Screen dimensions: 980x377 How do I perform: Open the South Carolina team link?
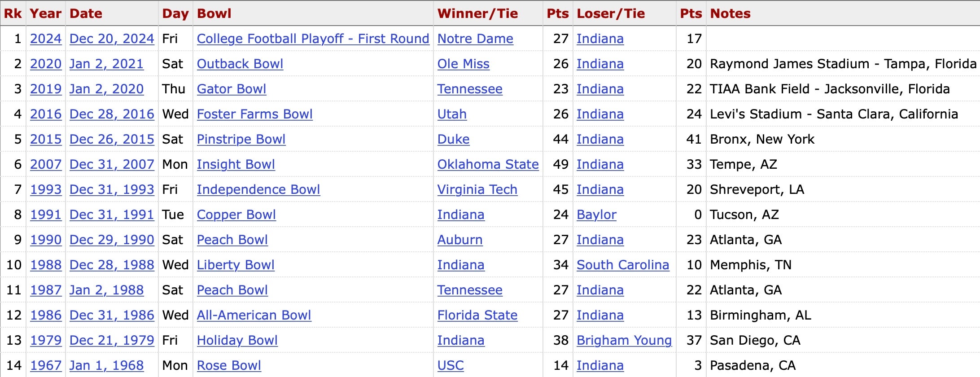[x=622, y=265]
